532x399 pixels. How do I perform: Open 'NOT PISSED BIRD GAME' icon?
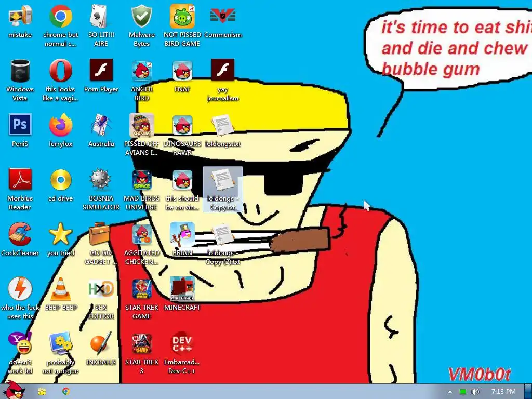182,16
